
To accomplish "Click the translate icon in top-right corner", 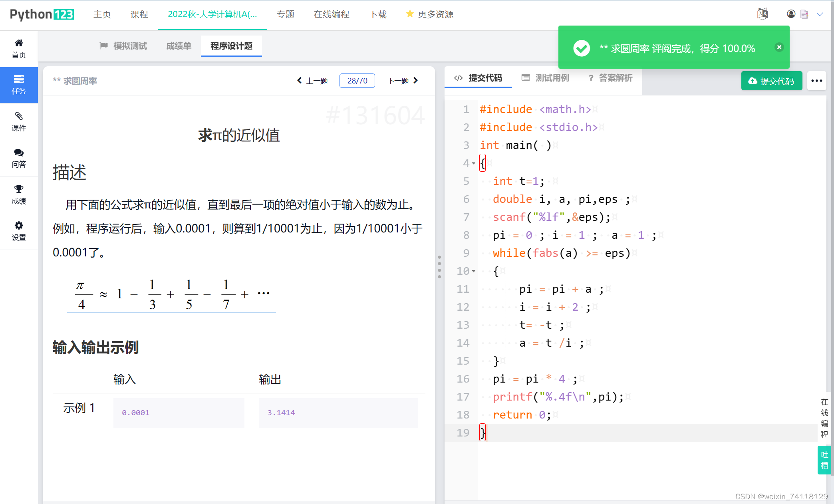I will 763,13.
